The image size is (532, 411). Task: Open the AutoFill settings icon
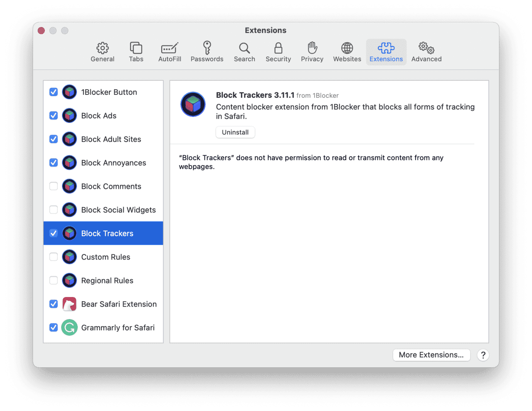coord(170,51)
